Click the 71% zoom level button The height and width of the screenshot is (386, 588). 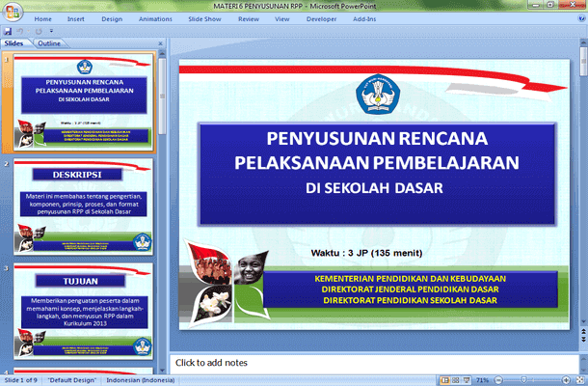482,380
